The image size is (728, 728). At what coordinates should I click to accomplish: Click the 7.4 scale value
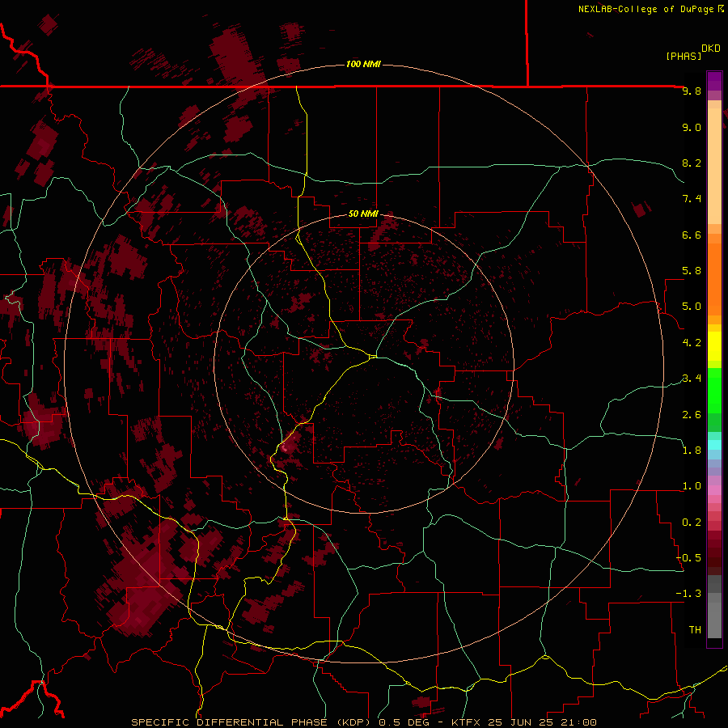coord(692,199)
